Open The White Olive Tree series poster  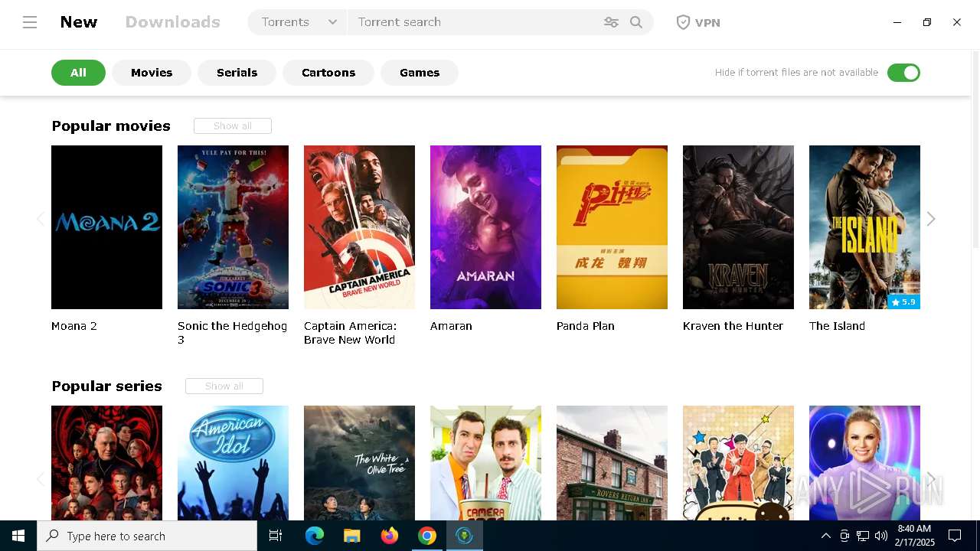pyautogui.click(x=359, y=463)
